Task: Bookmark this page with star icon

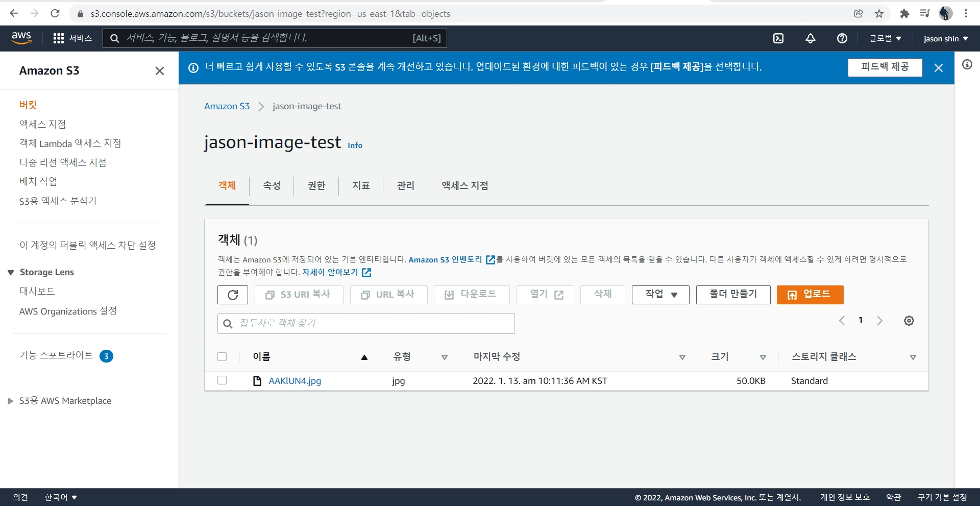Action: click(879, 14)
